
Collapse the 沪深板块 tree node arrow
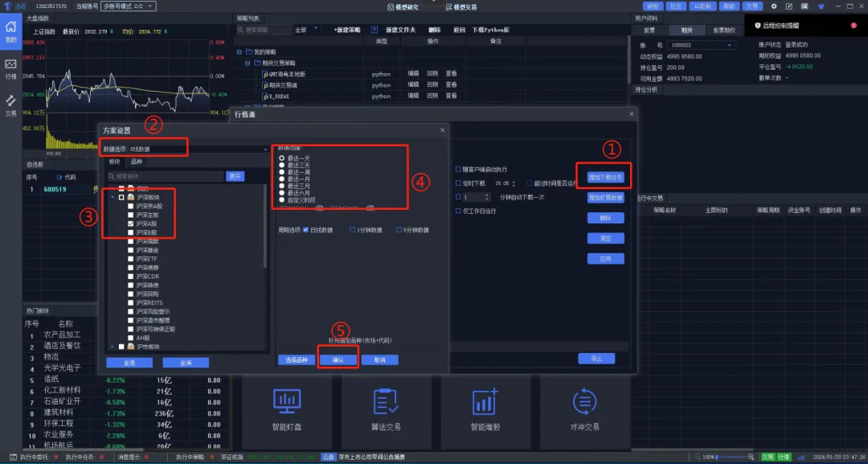tap(113, 197)
